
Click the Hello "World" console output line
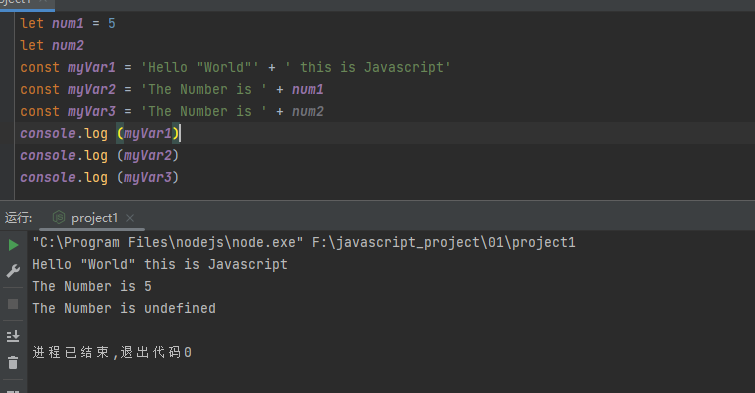click(x=160, y=264)
